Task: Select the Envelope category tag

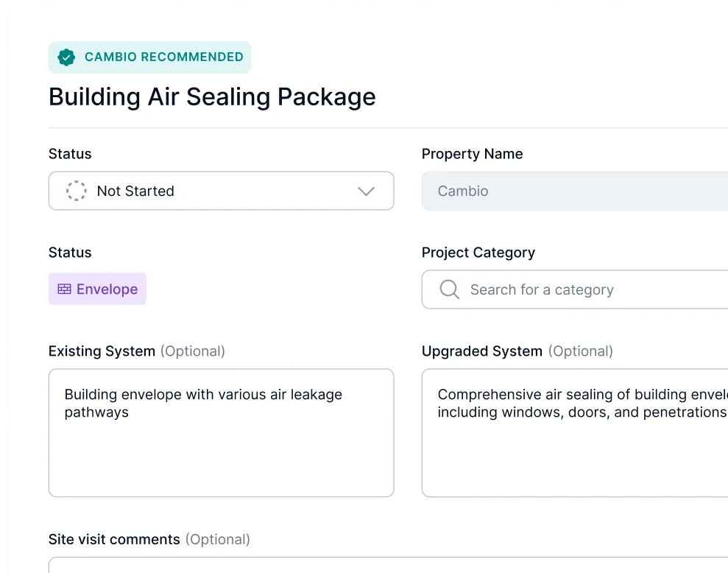Action: click(96, 289)
